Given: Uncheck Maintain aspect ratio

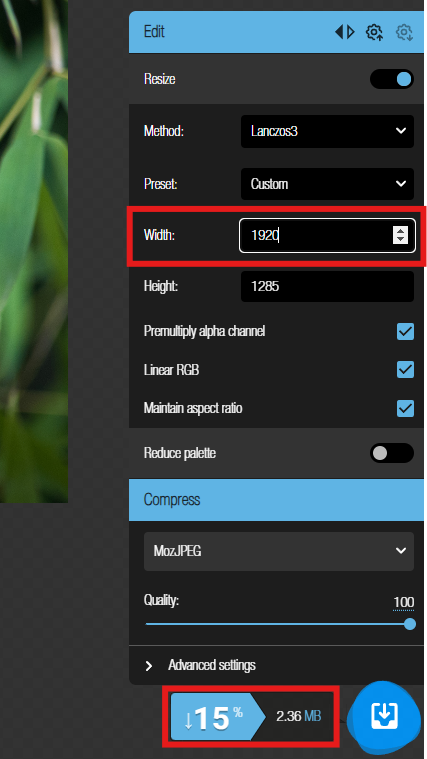Looking at the screenshot, I should point(405,408).
